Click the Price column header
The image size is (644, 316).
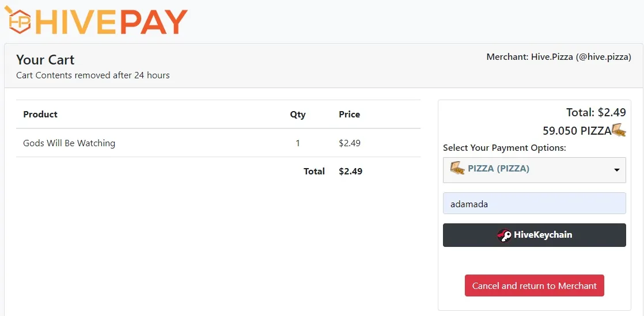point(350,115)
